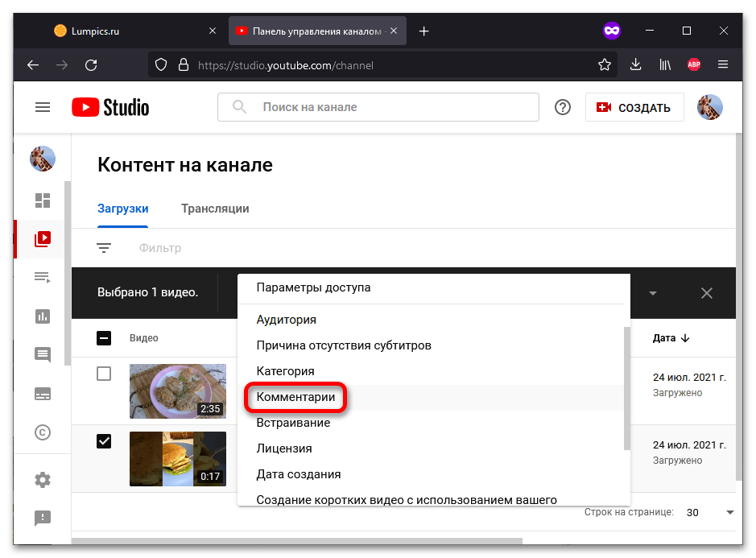Uncheck the 0:17 video checkbox

(104, 440)
